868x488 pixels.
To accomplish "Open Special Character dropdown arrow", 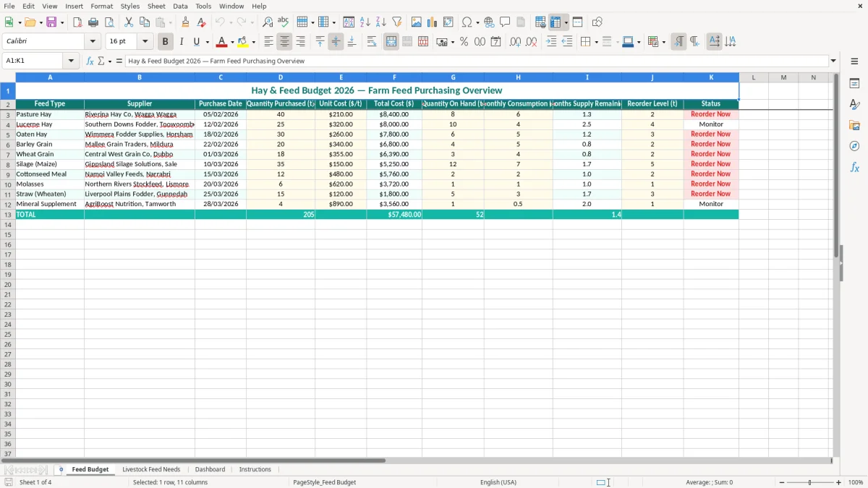I will tap(478, 22).
